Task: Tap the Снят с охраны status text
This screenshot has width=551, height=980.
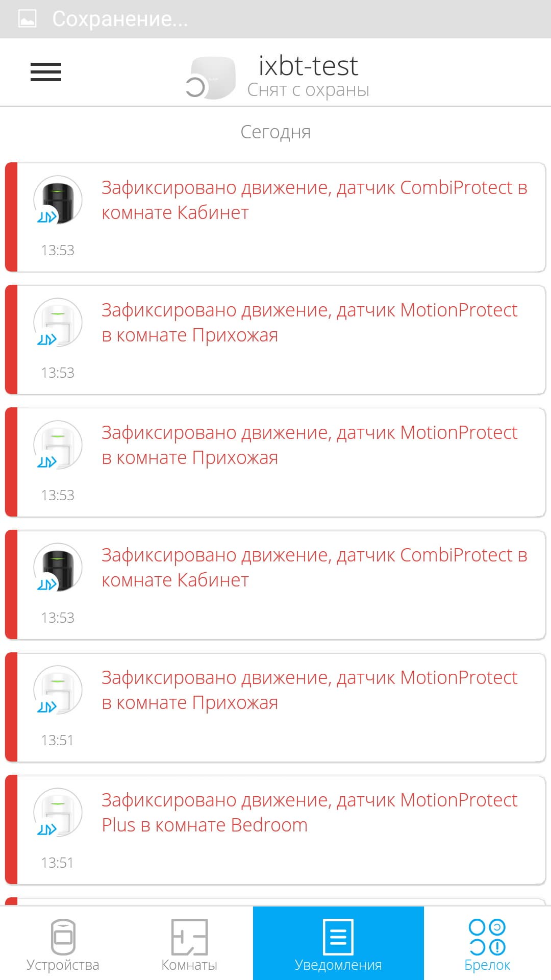Action: point(308,90)
